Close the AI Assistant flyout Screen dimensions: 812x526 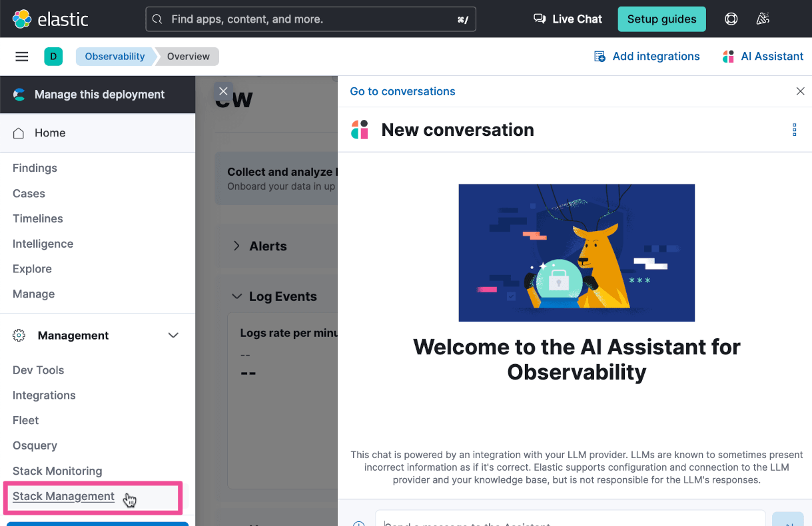tap(800, 91)
